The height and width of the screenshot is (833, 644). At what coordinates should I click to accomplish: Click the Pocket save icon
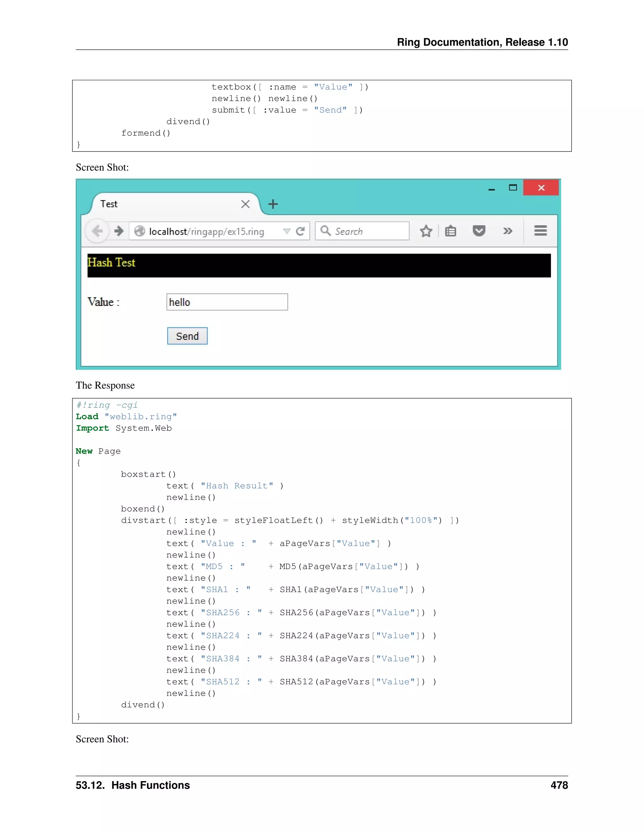click(479, 231)
